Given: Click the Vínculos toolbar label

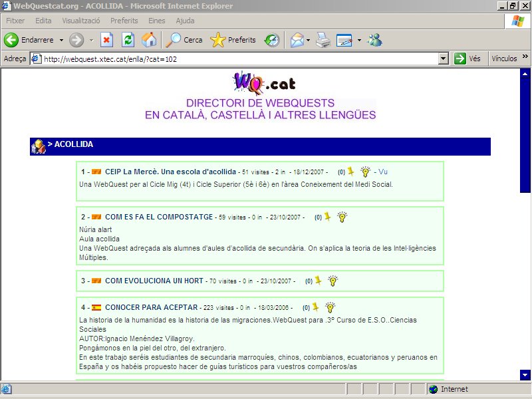Looking at the screenshot, I should click(504, 59).
